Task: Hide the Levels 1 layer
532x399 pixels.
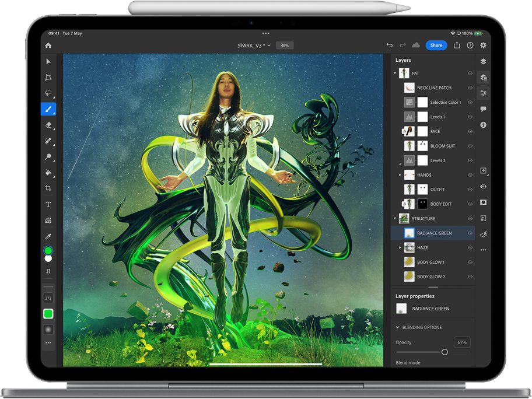Action: tap(470, 117)
